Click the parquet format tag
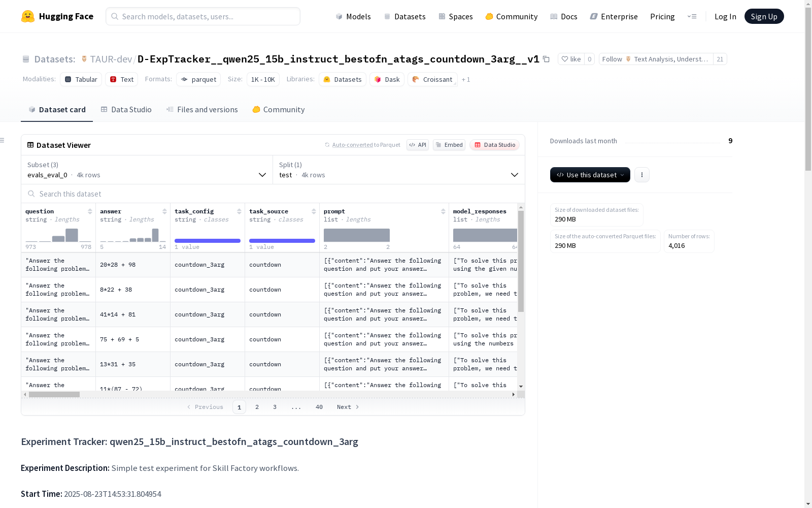This screenshot has height=508, width=812. click(198, 79)
